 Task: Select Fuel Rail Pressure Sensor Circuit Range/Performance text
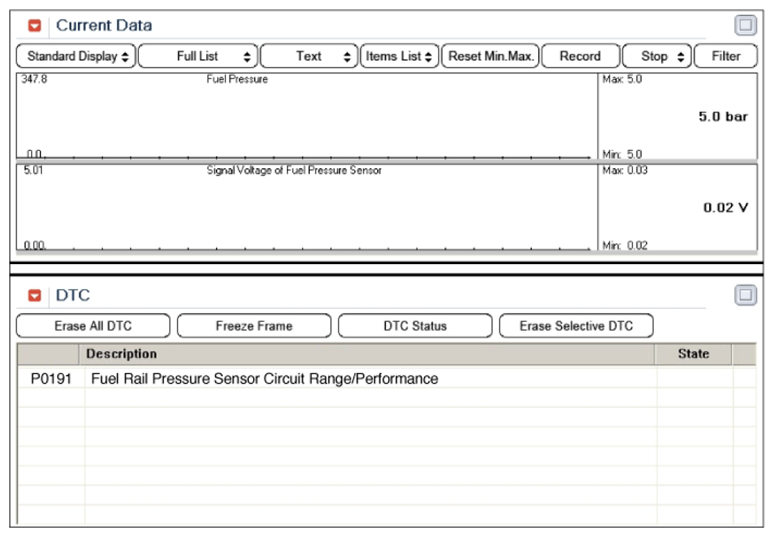pyautogui.click(x=265, y=379)
